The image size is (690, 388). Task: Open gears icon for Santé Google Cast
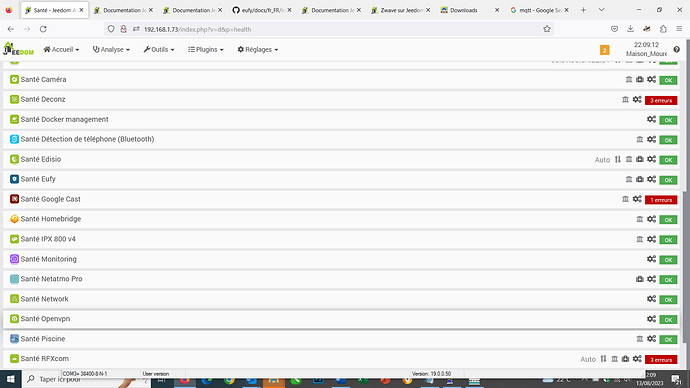click(637, 199)
